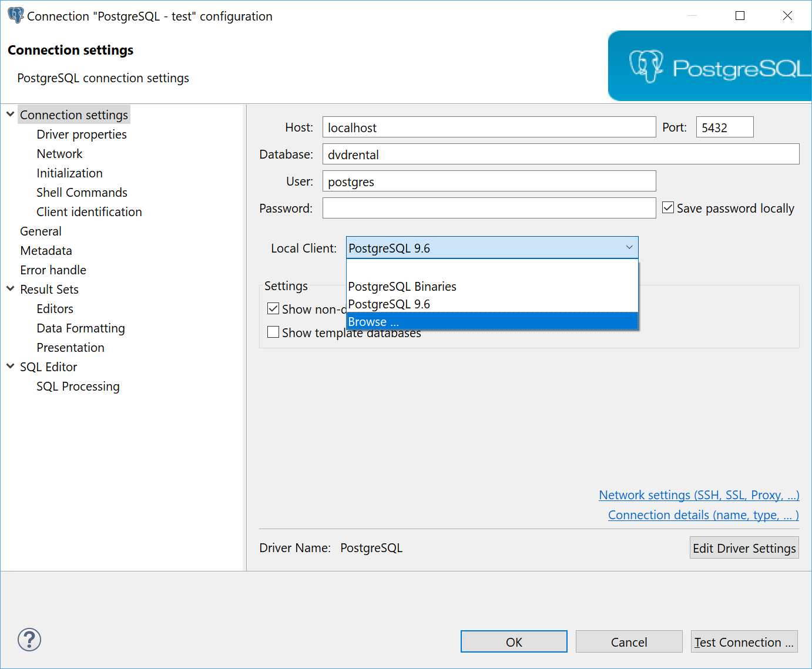The width and height of the screenshot is (812, 669).
Task: Open the Driver properties page
Action: pos(82,134)
